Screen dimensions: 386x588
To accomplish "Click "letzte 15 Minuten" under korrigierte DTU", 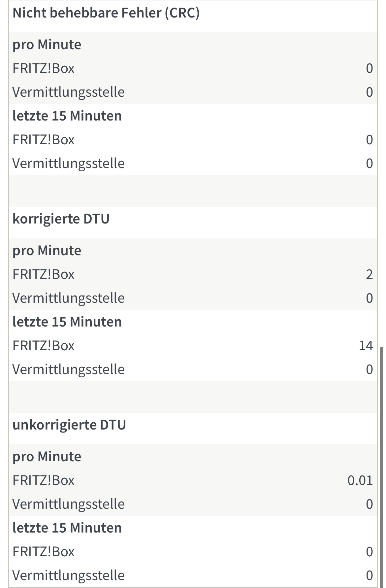I will [67, 322].
